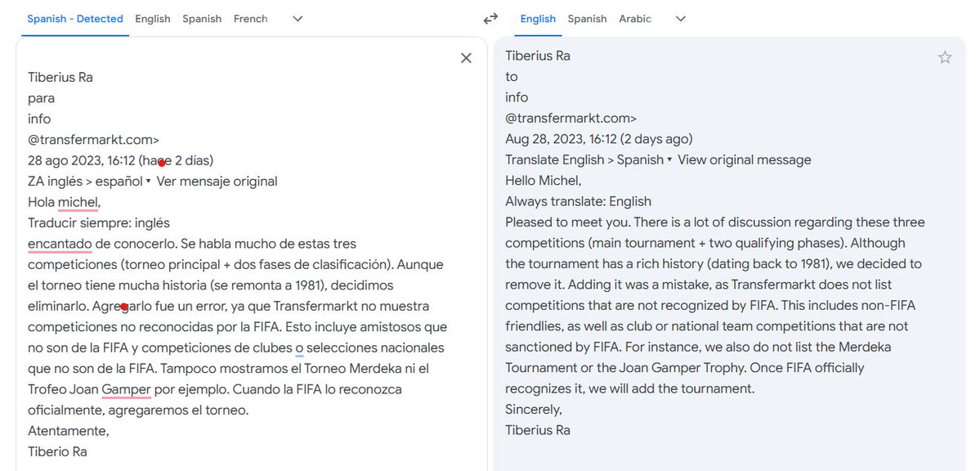Save translation with the star icon
Viewport: 980px width, 471px height.
point(945,57)
